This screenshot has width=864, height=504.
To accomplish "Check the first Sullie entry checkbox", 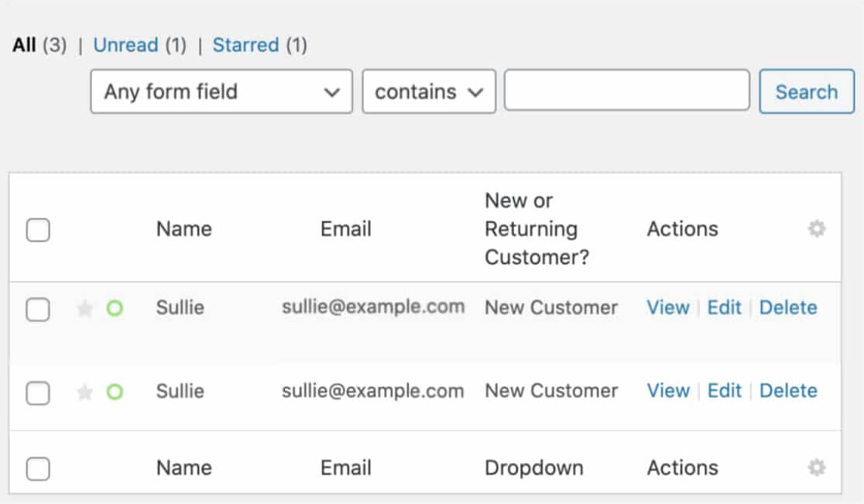I will point(38,310).
